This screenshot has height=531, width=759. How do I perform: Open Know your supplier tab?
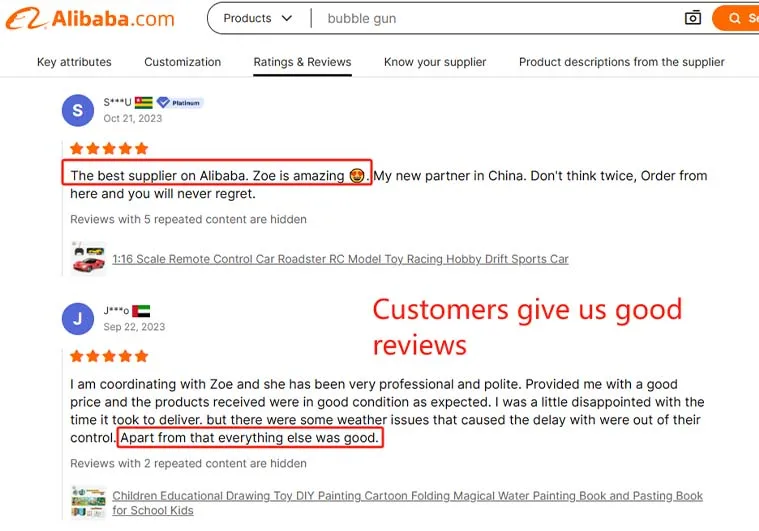pos(435,62)
